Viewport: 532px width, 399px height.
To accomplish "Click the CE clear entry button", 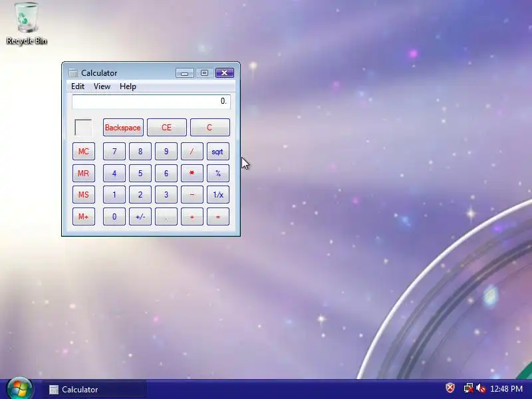I will 167,128.
